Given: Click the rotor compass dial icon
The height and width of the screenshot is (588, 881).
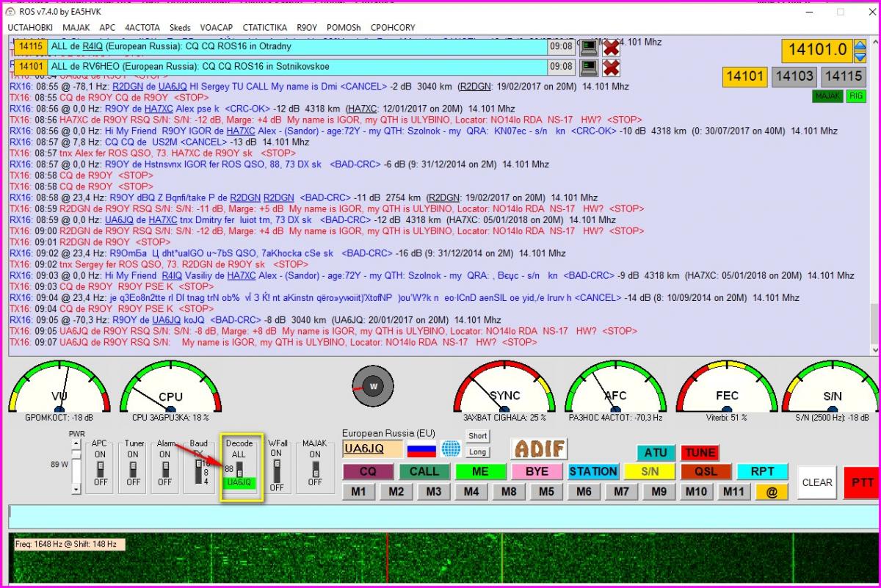Looking at the screenshot, I should point(372,385).
